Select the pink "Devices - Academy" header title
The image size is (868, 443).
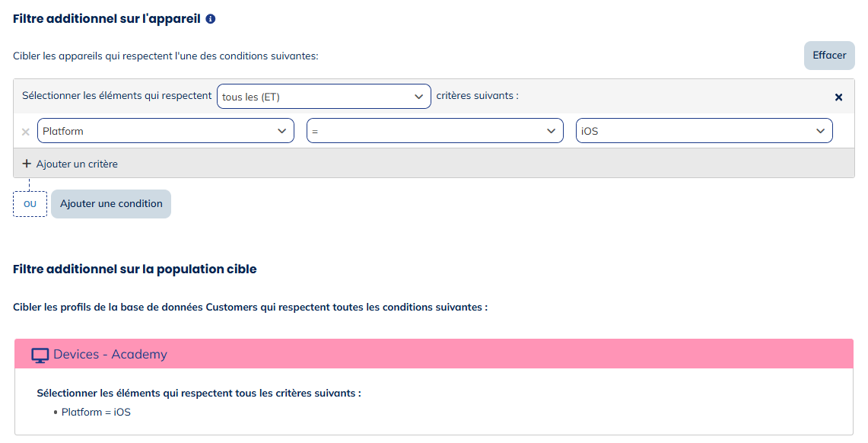coord(110,355)
